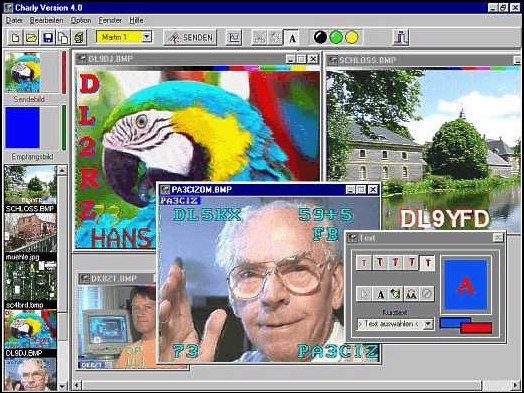Click the SENDEN button
Screen dimensions: 524x393
190,37
